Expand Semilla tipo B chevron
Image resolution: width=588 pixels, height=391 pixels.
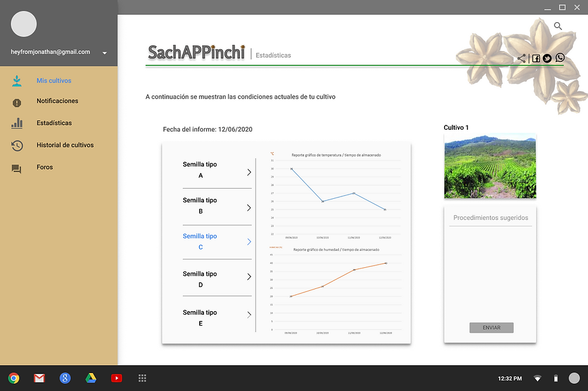point(249,208)
